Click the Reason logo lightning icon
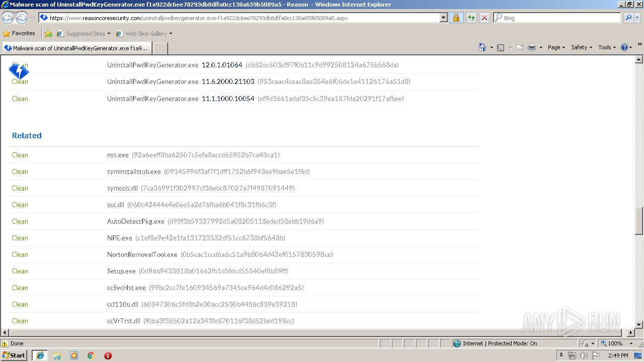This screenshot has height=362, width=644. [x=19, y=71]
